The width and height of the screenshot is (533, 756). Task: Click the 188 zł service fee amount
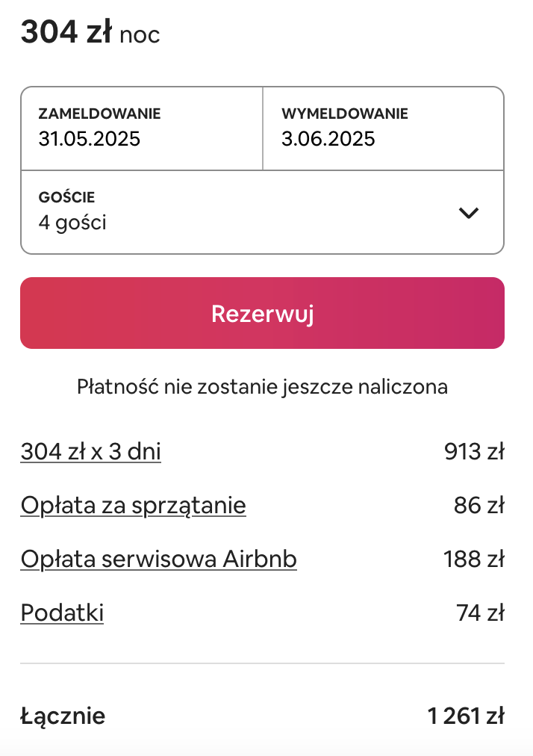pos(474,560)
